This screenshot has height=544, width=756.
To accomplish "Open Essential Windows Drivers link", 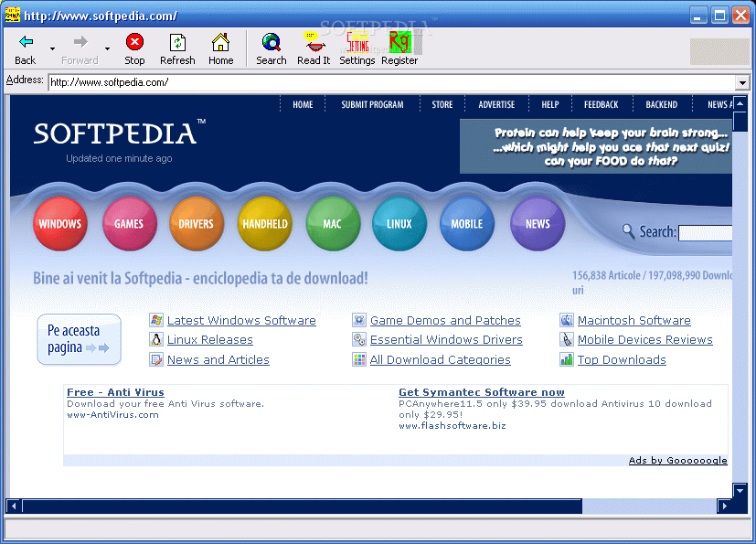I will pyautogui.click(x=446, y=340).
